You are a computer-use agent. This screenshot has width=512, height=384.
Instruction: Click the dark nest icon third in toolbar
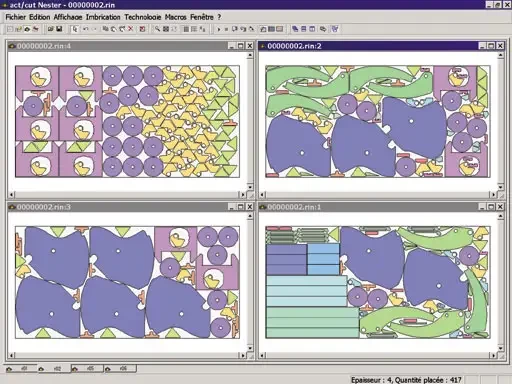[27, 29]
